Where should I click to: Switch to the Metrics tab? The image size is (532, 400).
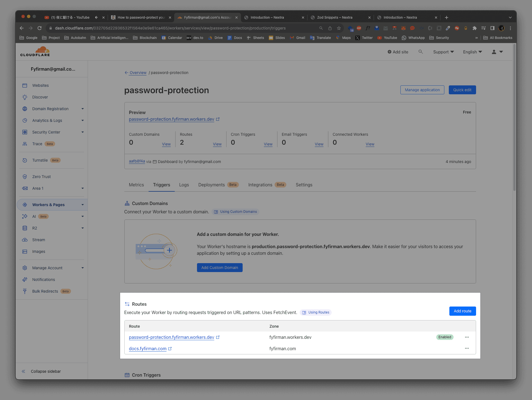tap(136, 185)
